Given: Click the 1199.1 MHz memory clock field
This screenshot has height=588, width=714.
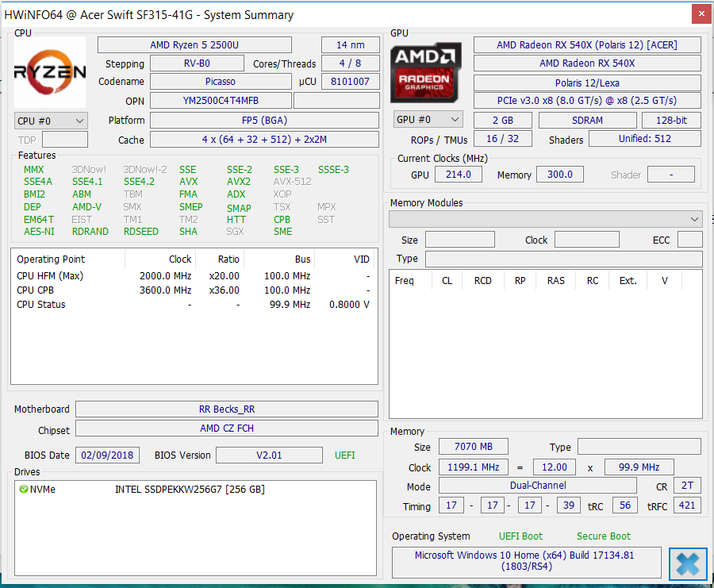Looking at the screenshot, I should [x=474, y=467].
